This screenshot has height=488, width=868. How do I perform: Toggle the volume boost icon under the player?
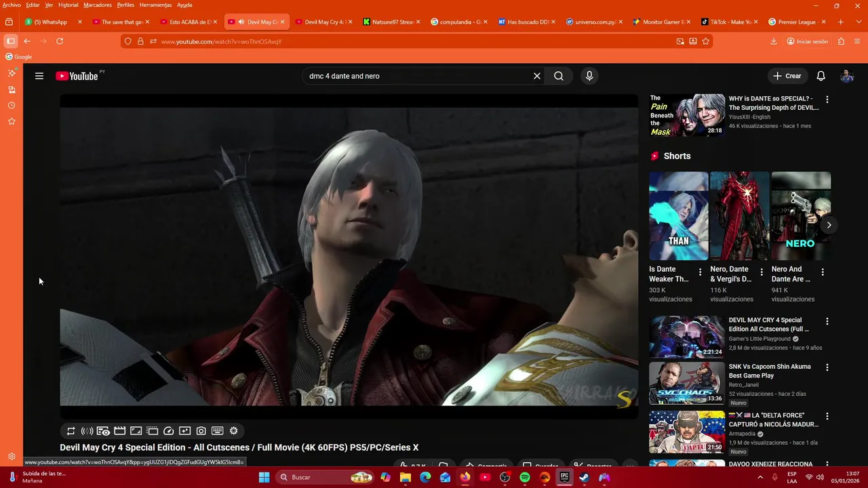point(87,431)
